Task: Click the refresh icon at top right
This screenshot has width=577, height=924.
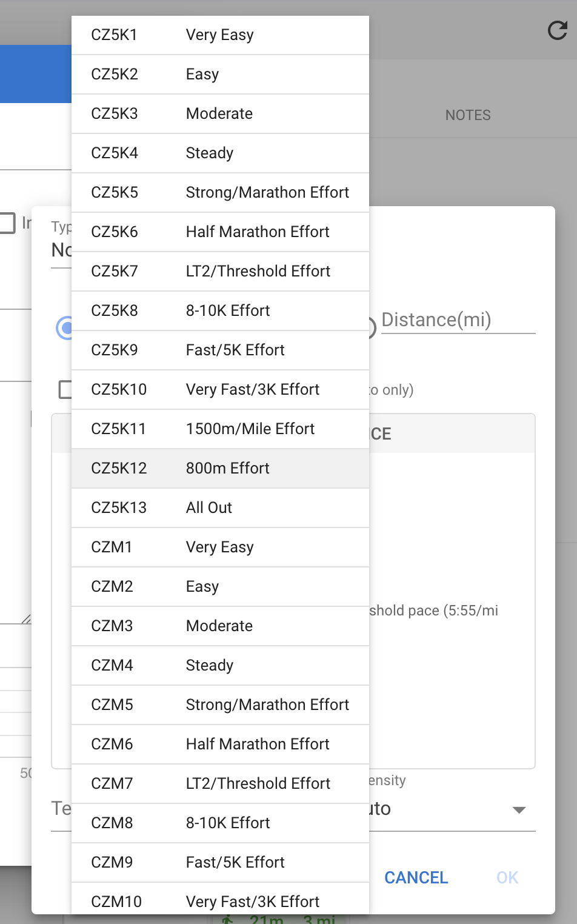Action: pos(557,30)
